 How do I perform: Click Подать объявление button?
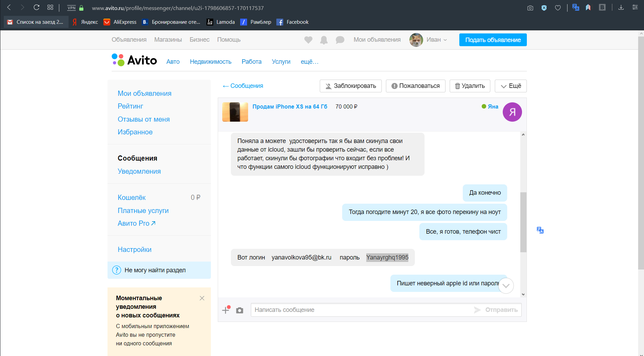pos(493,40)
